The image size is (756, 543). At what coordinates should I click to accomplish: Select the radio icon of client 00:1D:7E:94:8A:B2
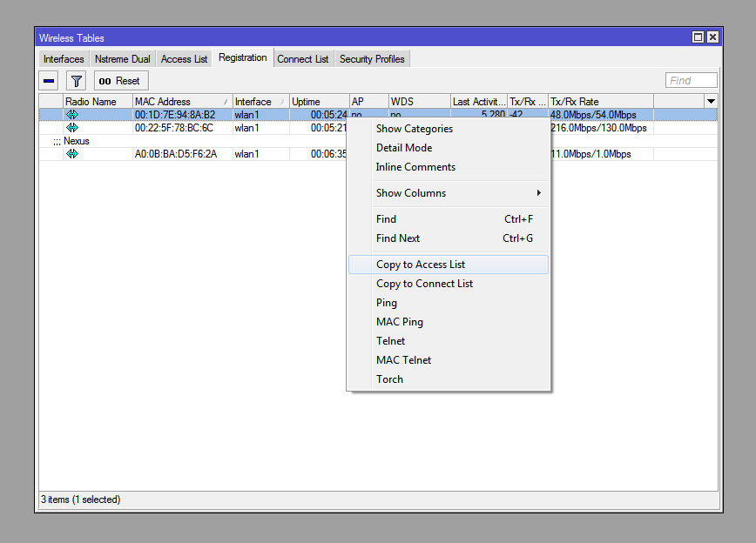click(x=72, y=115)
